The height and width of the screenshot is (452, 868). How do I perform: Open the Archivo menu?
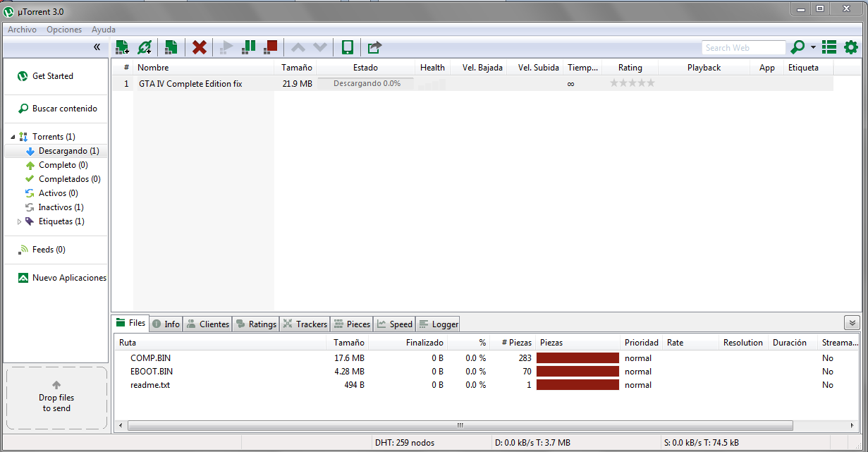pos(22,30)
